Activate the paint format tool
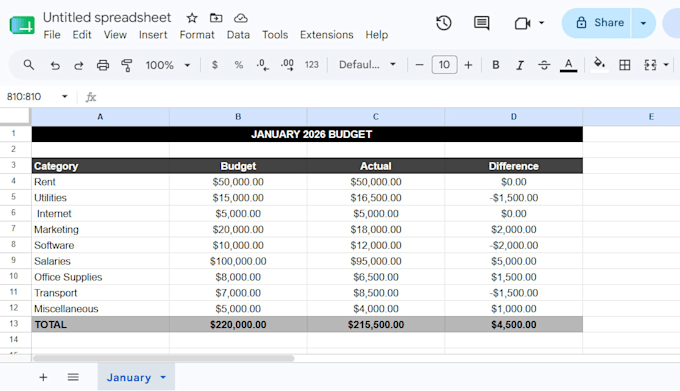680x391 pixels. click(127, 65)
